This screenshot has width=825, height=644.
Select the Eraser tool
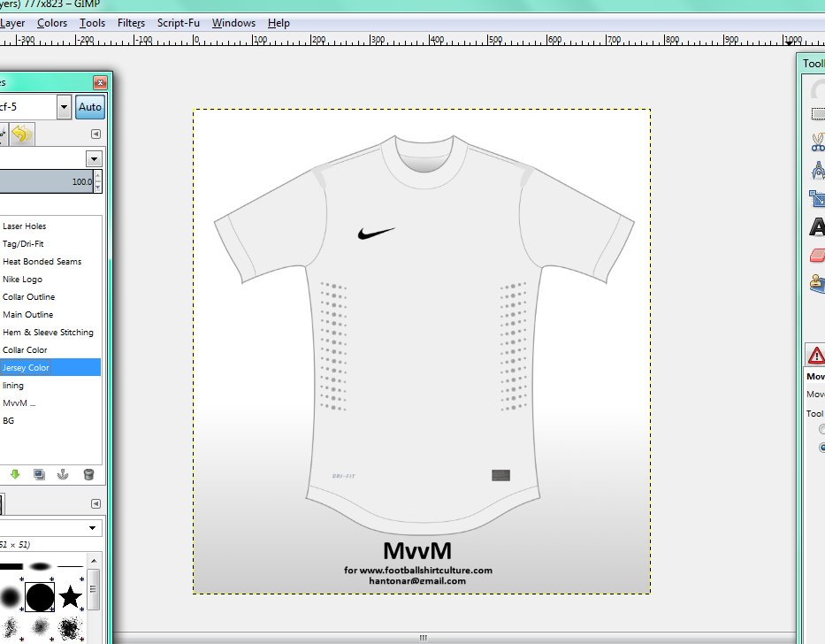tap(816, 256)
